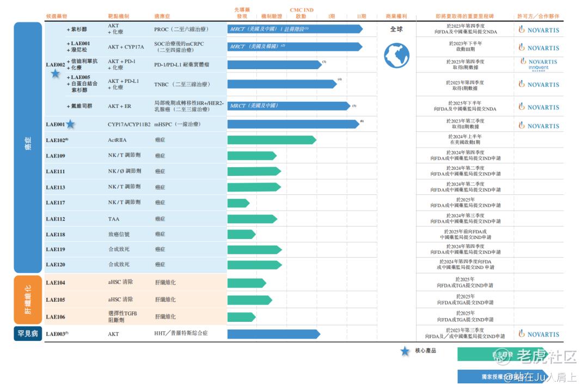Screen dimensions: 588x391
Task: Click the LAE111 candidate label
Action: (x=56, y=172)
